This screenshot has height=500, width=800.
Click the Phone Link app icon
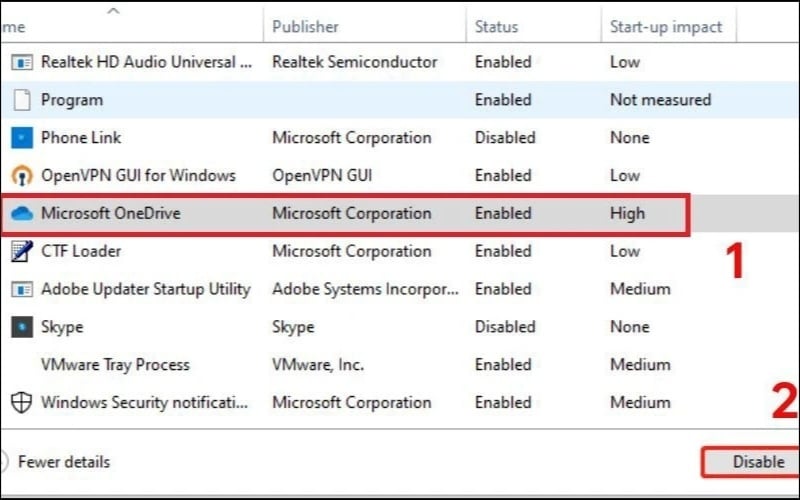tap(21, 138)
